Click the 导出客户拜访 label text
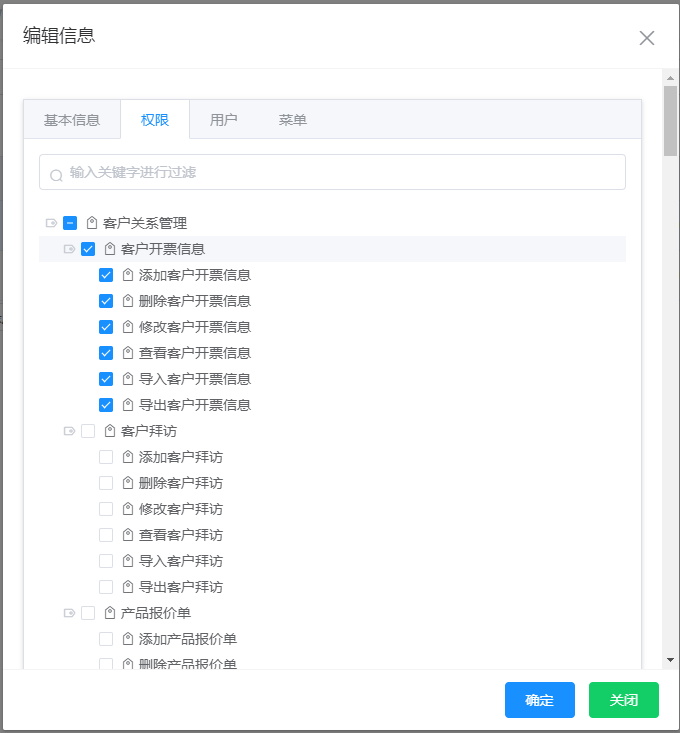Viewport: 680px width, 733px height. coord(181,586)
